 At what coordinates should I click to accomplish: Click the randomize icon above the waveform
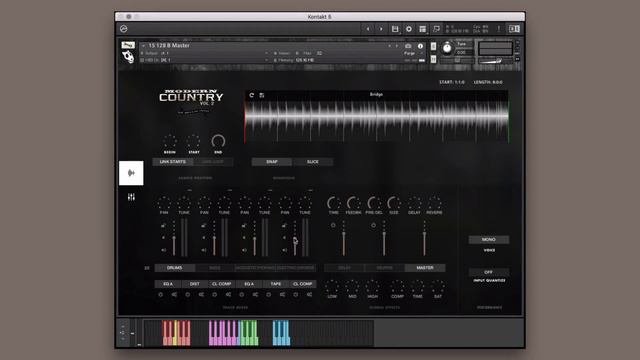coord(262,95)
